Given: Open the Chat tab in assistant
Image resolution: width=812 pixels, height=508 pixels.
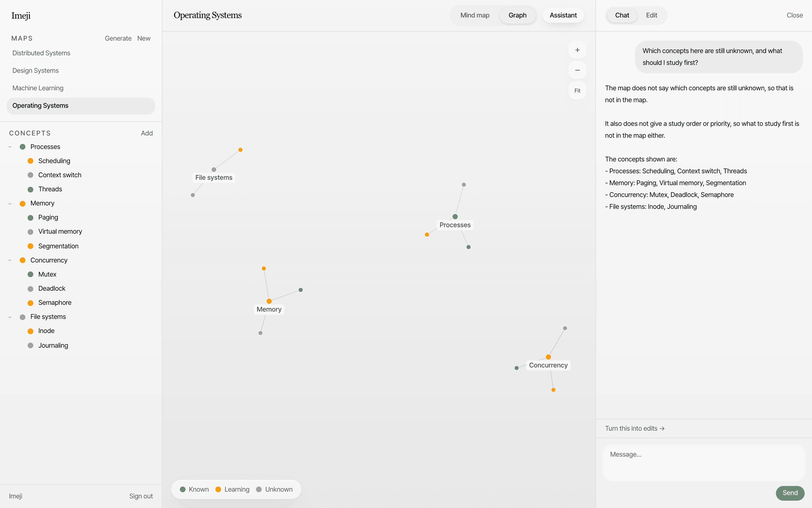Looking at the screenshot, I should (x=622, y=15).
